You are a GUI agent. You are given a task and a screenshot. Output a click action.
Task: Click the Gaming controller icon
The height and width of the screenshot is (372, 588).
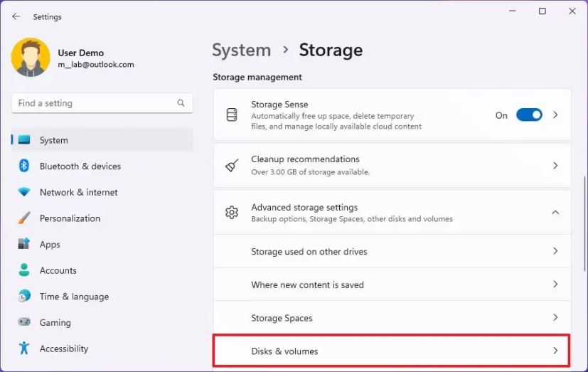tap(24, 321)
